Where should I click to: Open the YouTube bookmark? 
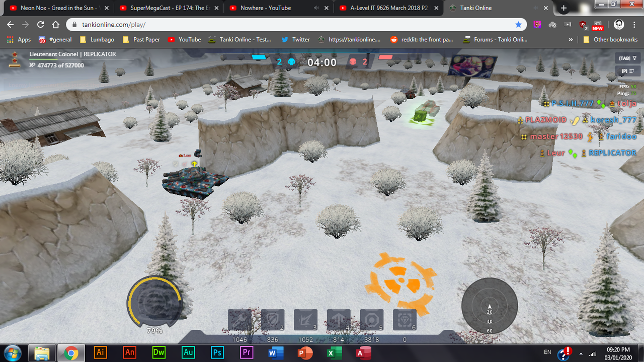[x=184, y=39]
